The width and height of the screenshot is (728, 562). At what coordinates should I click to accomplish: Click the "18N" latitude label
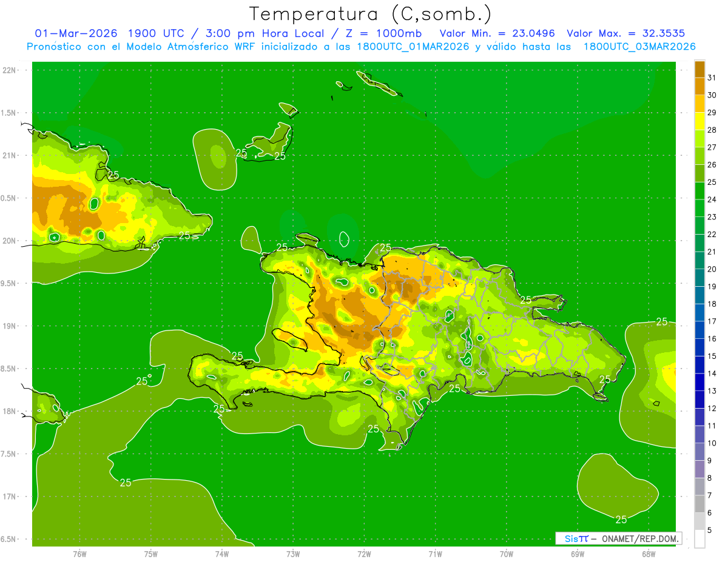click(8, 411)
